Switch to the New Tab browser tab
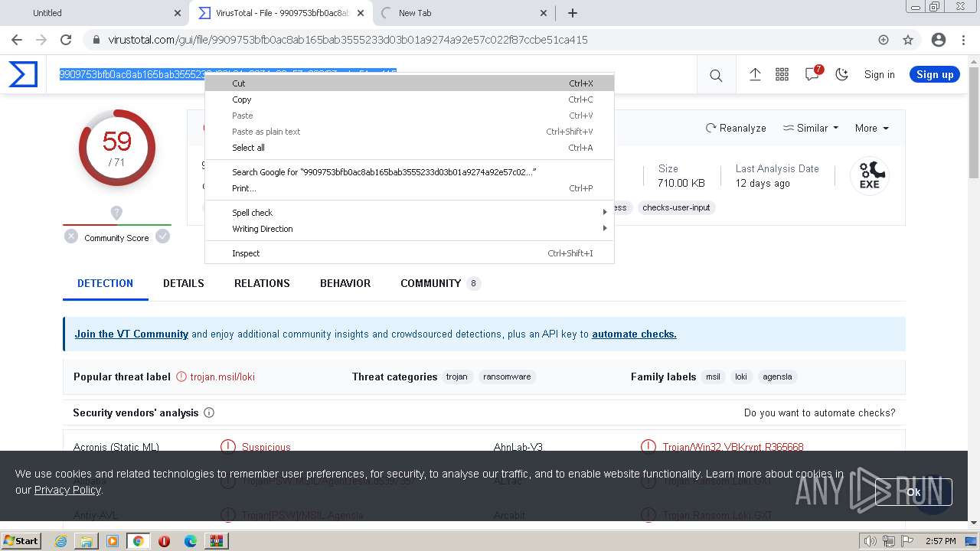This screenshot has width=980, height=551. point(462,13)
